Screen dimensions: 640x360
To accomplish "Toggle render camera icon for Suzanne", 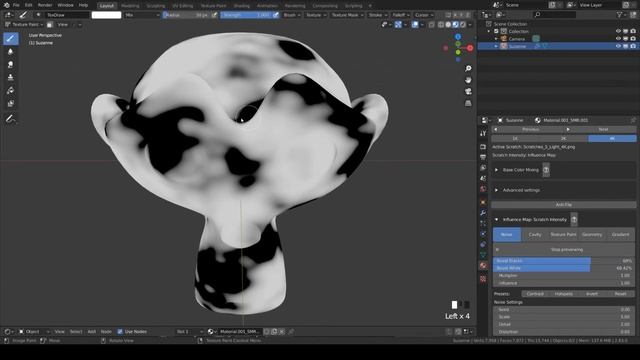I will click(633, 46).
